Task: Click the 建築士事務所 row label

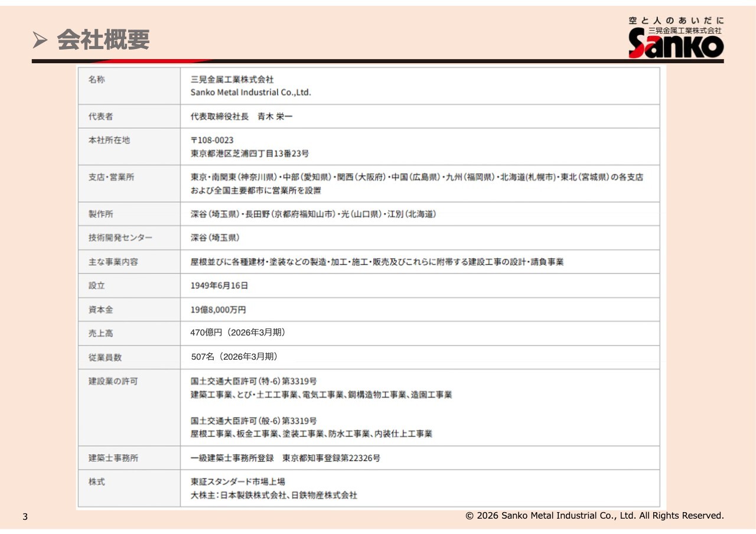Action: tap(113, 458)
